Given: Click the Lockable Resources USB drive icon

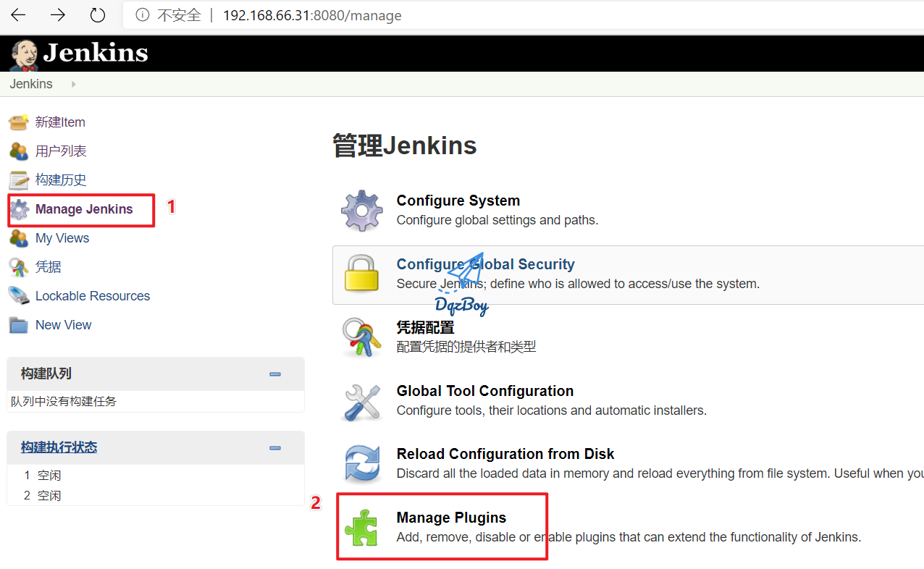Looking at the screenshot, I should tap(19, 296).
